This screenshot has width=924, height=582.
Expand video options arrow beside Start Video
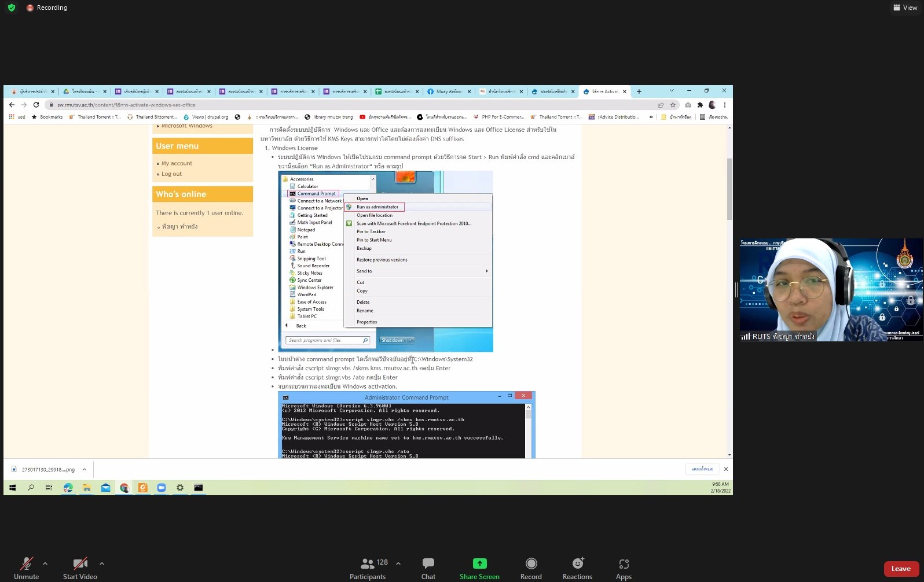pyautogui.click(x=102, y=563)
